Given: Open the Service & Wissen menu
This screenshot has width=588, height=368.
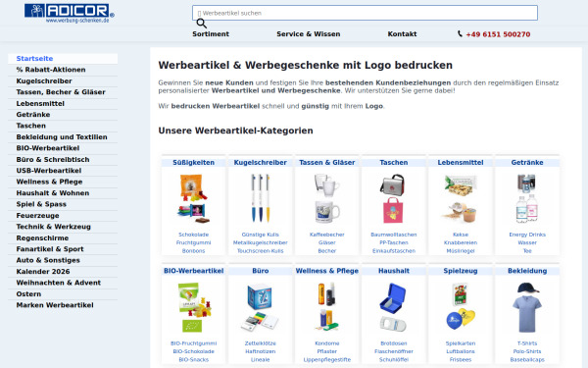Looking at the screenshot, I should [x=309, y=33].
